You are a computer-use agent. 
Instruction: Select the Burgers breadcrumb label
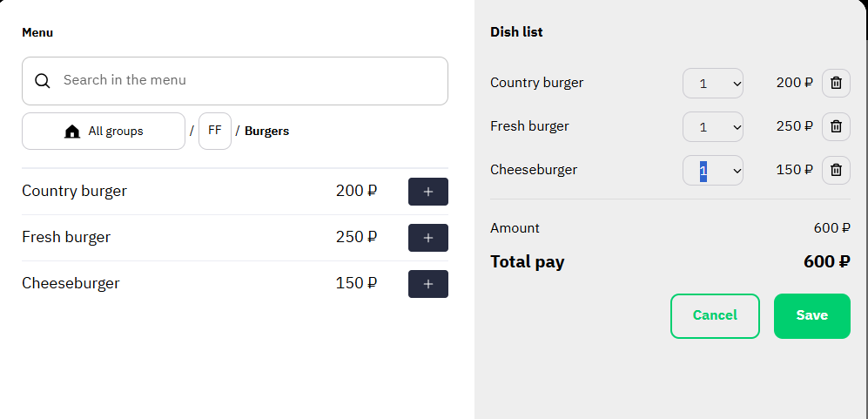coord(266,132)
